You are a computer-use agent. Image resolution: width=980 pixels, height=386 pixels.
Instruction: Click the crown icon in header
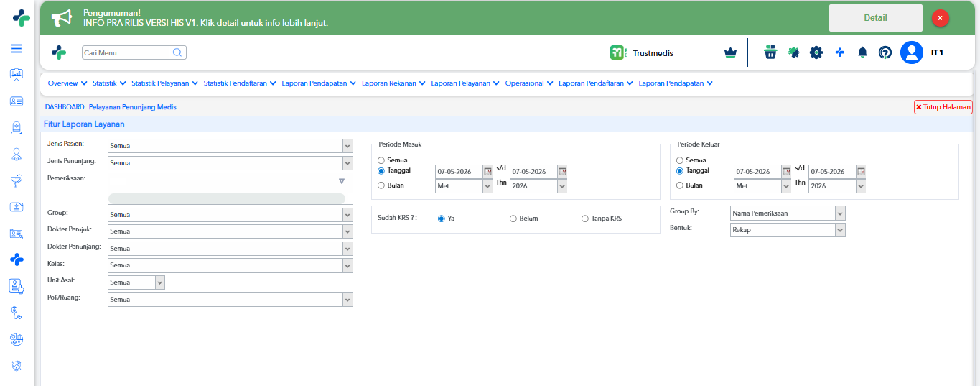click(731, 52)
